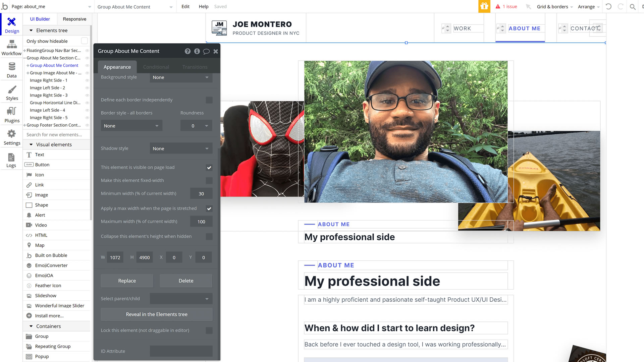This screenshot has height=362, width=644.
Task: Enable Define each border independently
Action: 209,100
